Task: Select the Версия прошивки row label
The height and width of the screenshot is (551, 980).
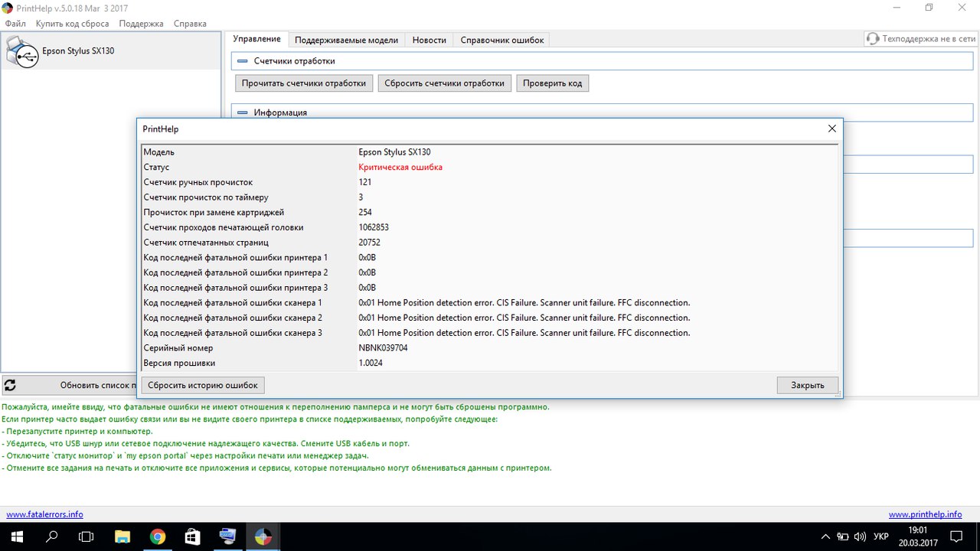Action: [179, 363]
